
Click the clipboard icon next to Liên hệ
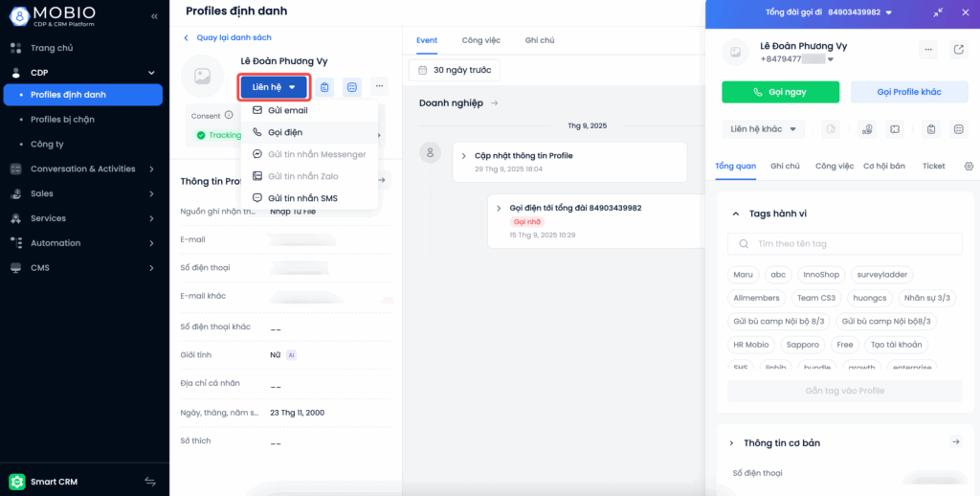[x=325, y=87]
